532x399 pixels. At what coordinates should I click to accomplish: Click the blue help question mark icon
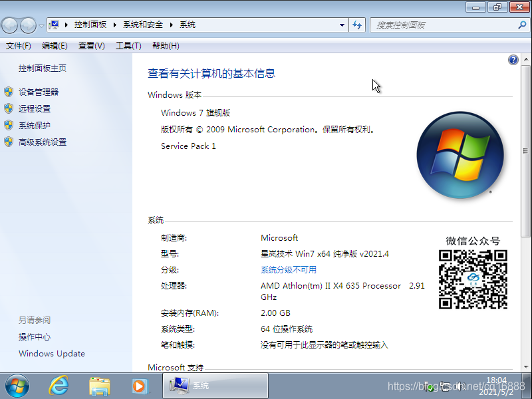coord(513,60)
